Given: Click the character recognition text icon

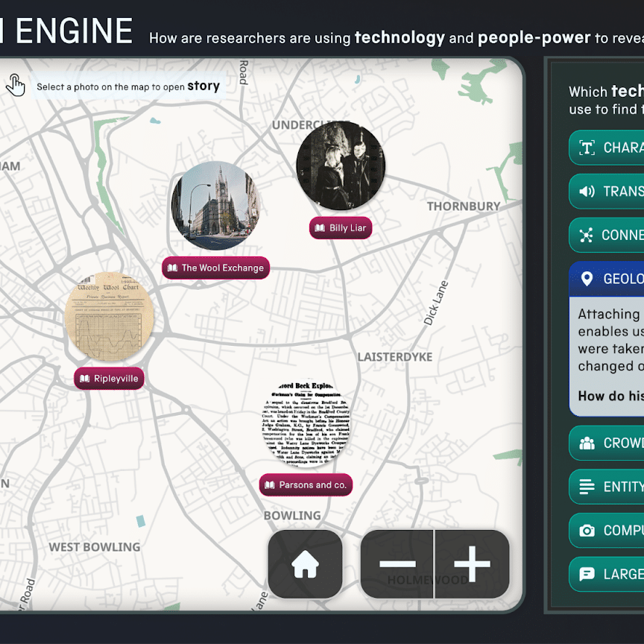Looking at the screenshot, I should (587, 148).
